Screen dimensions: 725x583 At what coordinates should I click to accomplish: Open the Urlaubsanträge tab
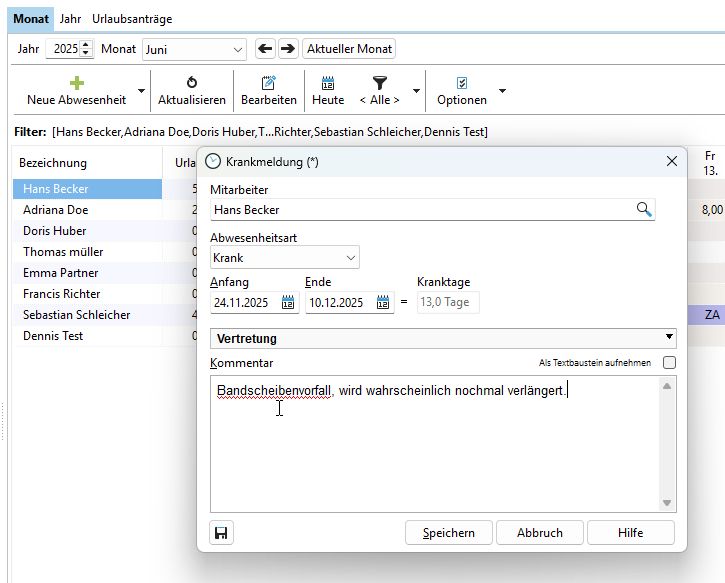pyautogui.click(x=132, y=19)
